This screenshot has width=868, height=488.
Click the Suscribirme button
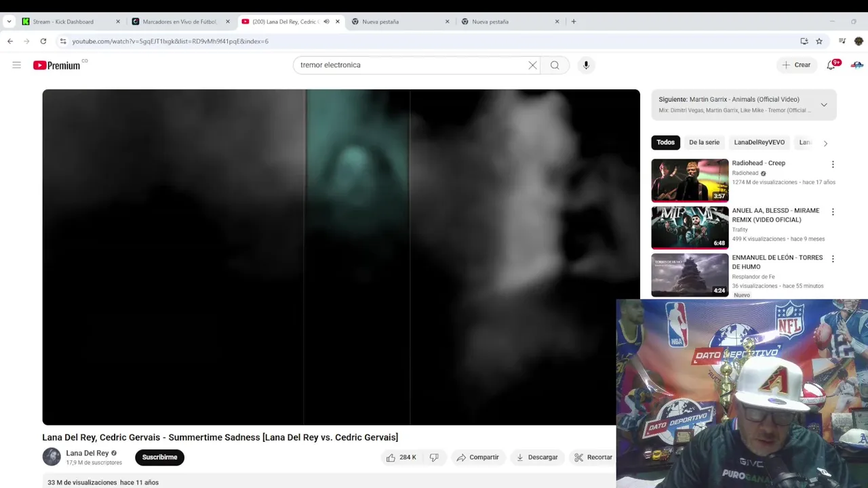pyautogui.click(x=159, y=457)
